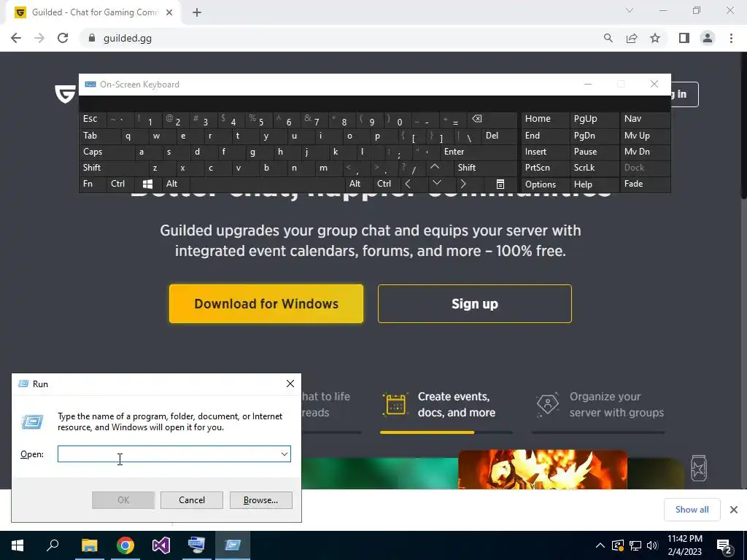
Task: Click the PrtScn key on On-Screen Keyboard
Action: tap(545, 168)
